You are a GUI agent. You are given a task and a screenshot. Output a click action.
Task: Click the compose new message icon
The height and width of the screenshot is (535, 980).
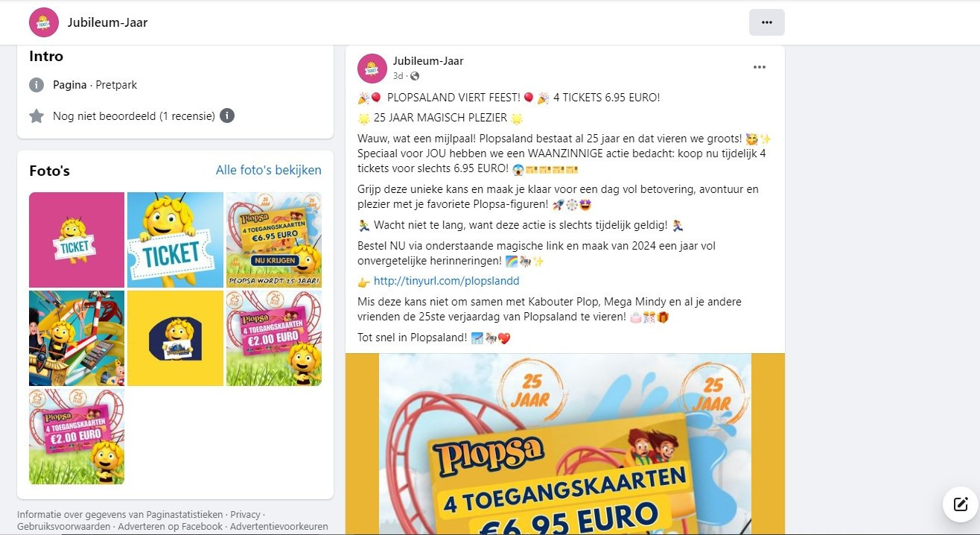click(961, 504)
